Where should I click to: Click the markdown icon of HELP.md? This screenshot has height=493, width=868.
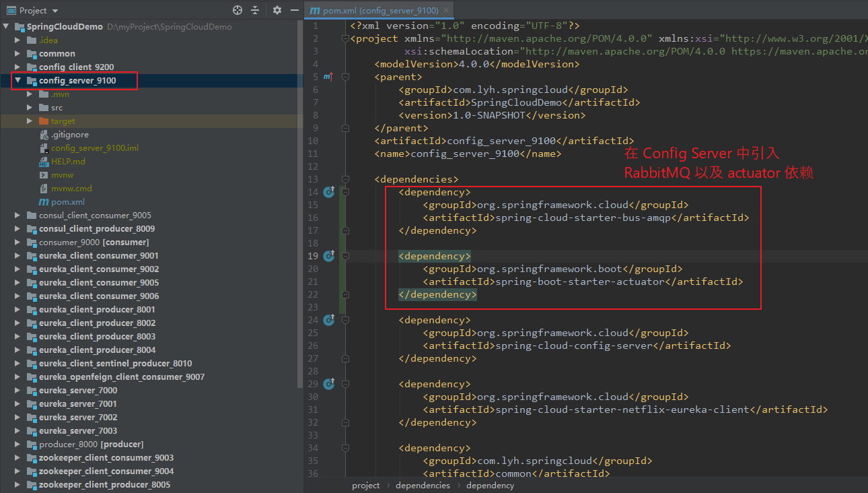tap(44, 162)
